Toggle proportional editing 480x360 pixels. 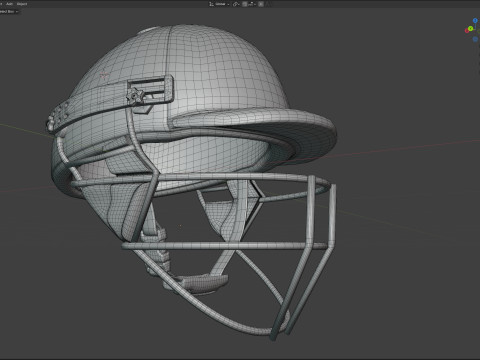[261, 4]
